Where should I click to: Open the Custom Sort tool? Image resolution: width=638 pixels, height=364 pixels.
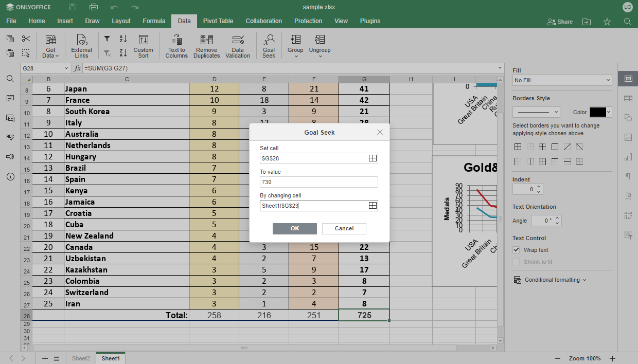(x=143, y=45)
